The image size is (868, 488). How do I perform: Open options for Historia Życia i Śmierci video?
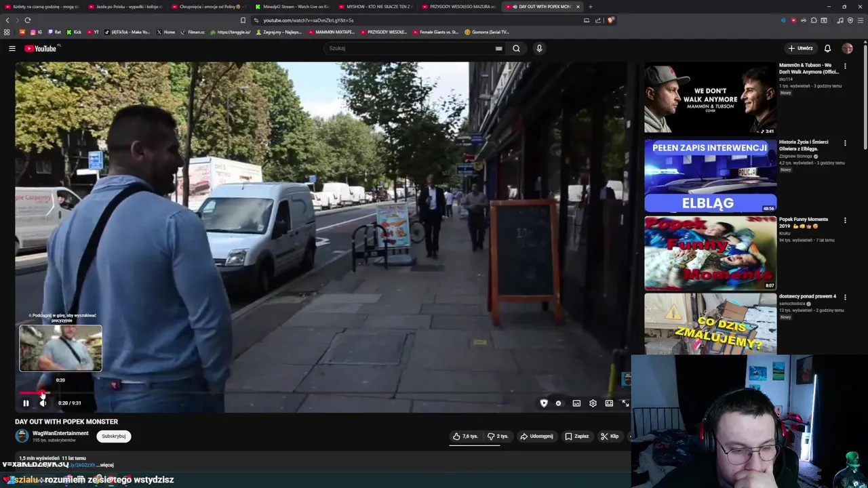(x=845, y=143)
